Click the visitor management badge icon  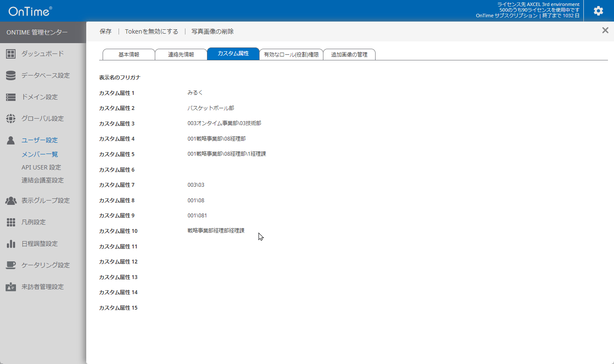click(11, 287)
